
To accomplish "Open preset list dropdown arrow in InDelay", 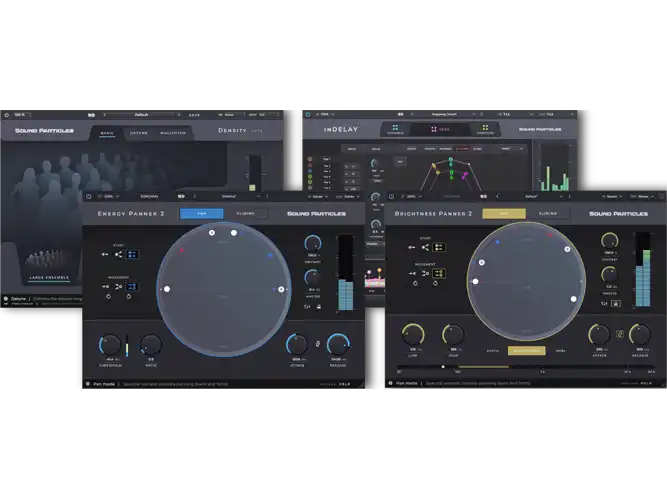I will [x=473, y=114].
